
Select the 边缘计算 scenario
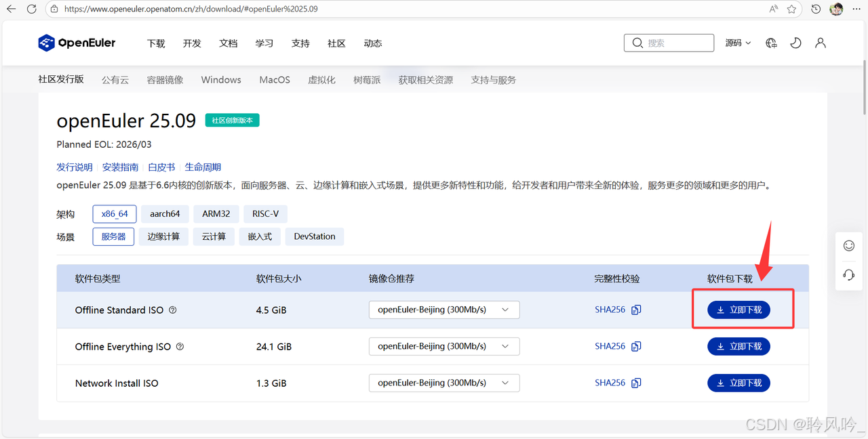click(x=163, y=236)
